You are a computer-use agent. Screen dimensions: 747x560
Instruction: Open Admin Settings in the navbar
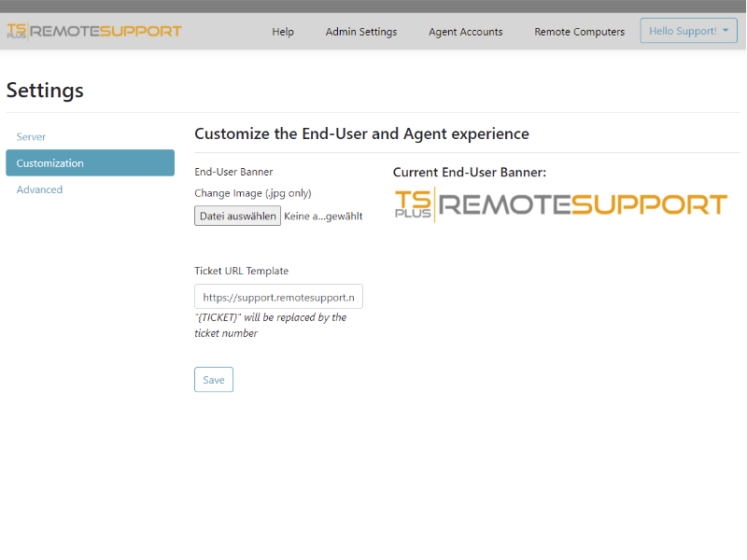tap(361, 32)
